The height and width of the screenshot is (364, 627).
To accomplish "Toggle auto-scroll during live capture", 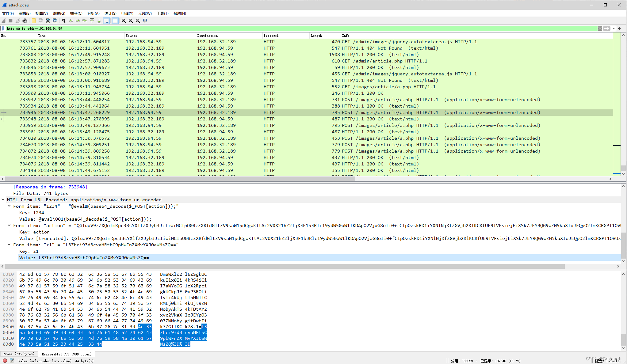I will tap(106, 21).
